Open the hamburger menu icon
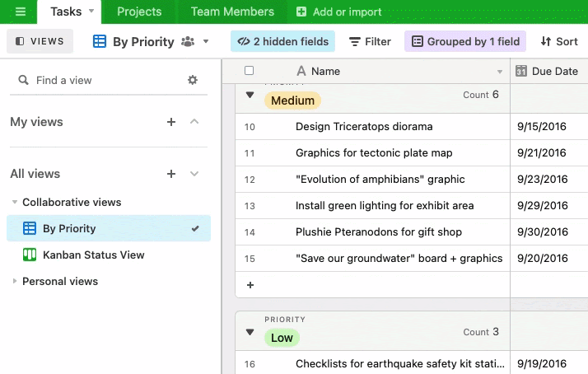The image size is (588, 374). coord(21,12)
